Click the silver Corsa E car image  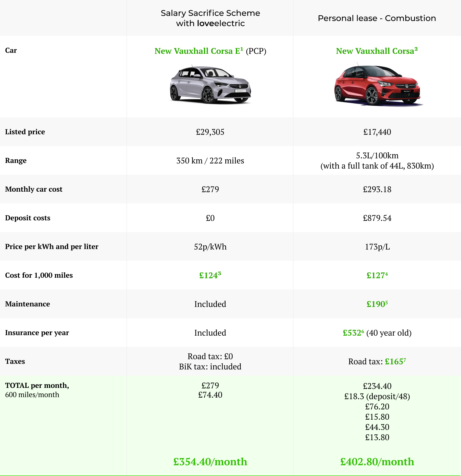[x=210, y=85]
